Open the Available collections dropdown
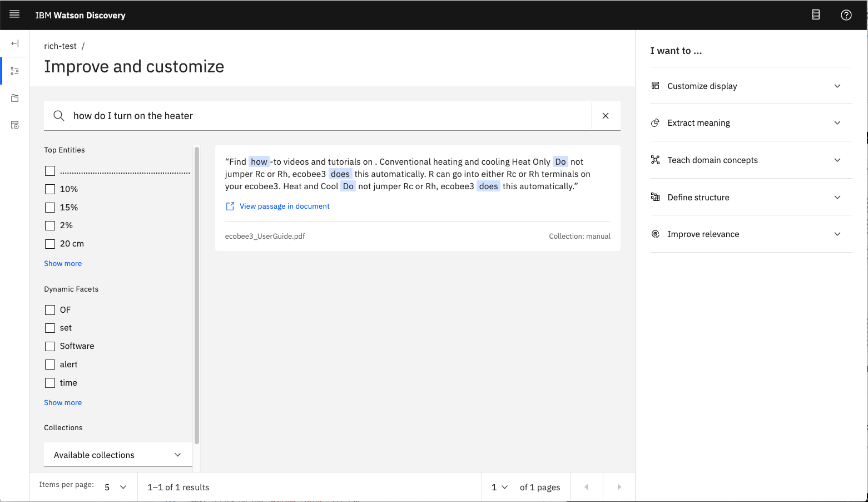The height and width of the screenshot is (502, 868). (x=118, y=455)
